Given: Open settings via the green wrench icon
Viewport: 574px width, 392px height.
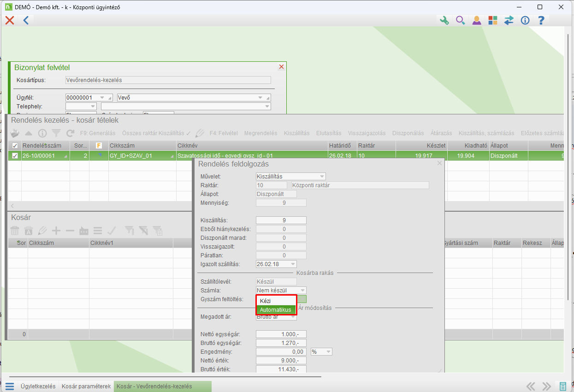Looking at the screenshot, I should pos(444,20).
